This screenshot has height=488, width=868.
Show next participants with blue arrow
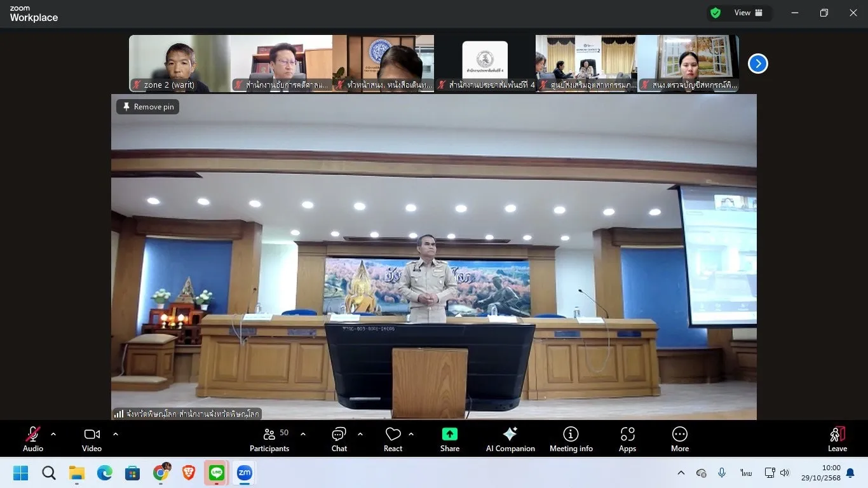[757, 64]
